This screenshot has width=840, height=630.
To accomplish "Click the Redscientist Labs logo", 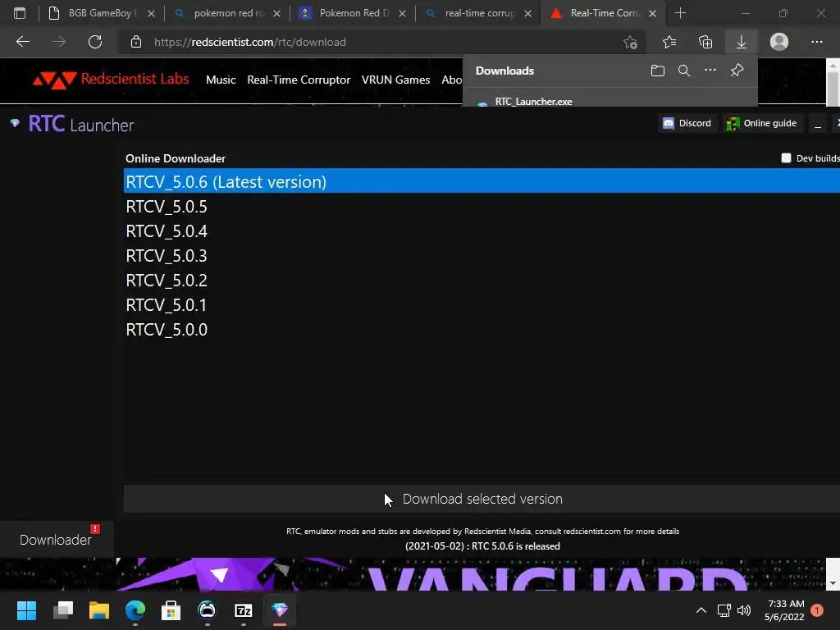I will pyautogui.click(x=111, y=80).
